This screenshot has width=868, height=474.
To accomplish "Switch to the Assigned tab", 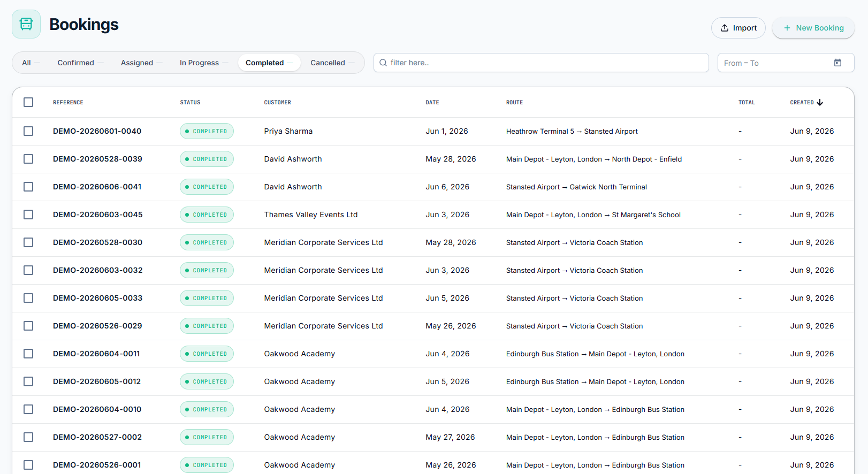I will point(141,63).
